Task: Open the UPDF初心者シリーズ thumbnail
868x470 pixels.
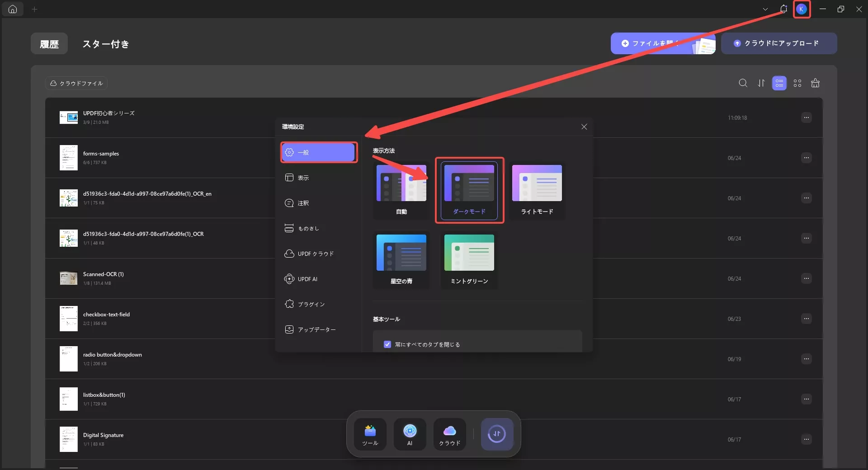Action: [x=69, y=117]
